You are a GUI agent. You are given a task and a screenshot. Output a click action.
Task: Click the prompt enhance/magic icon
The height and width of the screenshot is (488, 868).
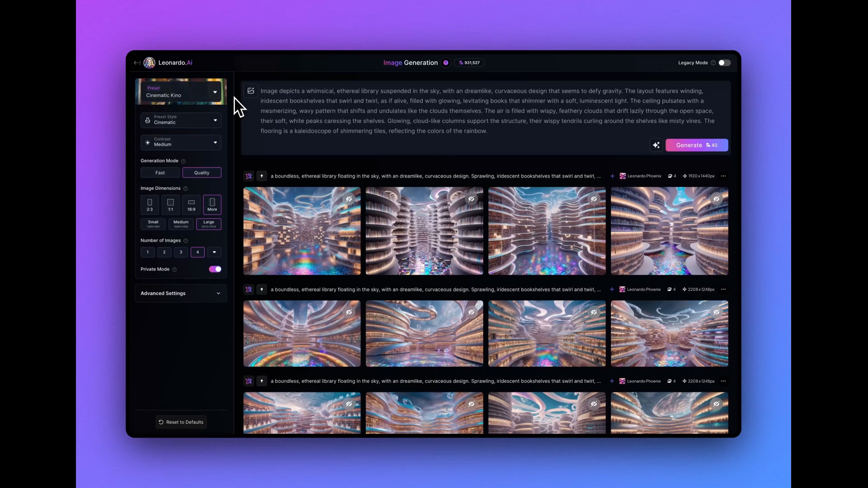(x=656, y=145)
